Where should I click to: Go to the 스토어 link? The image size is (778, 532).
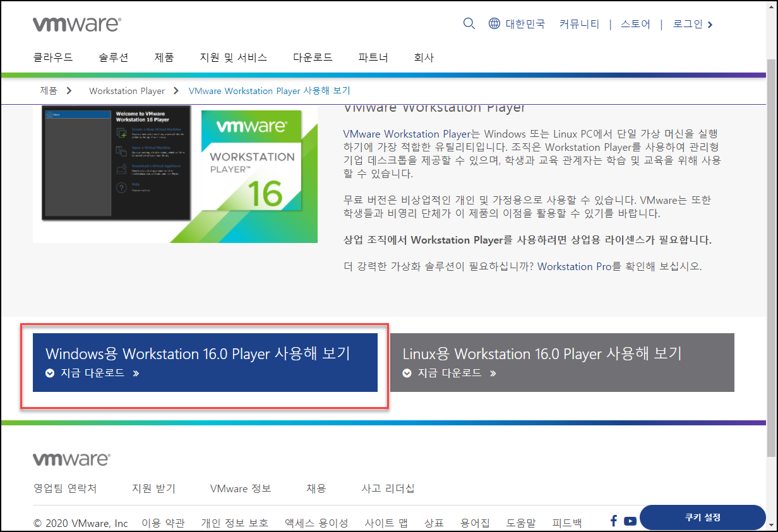pos(635,24)
